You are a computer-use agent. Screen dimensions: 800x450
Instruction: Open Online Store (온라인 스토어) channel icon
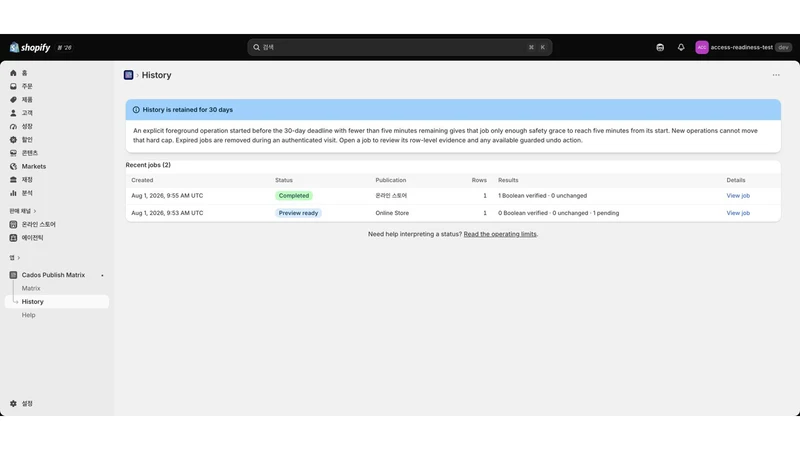(13, 224)
